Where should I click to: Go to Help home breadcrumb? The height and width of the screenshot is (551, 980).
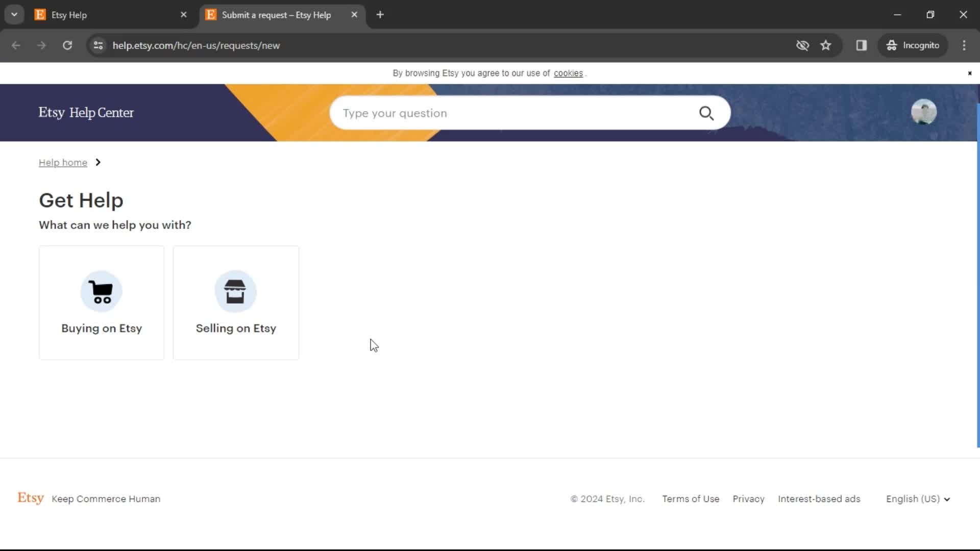pos(63,162)
